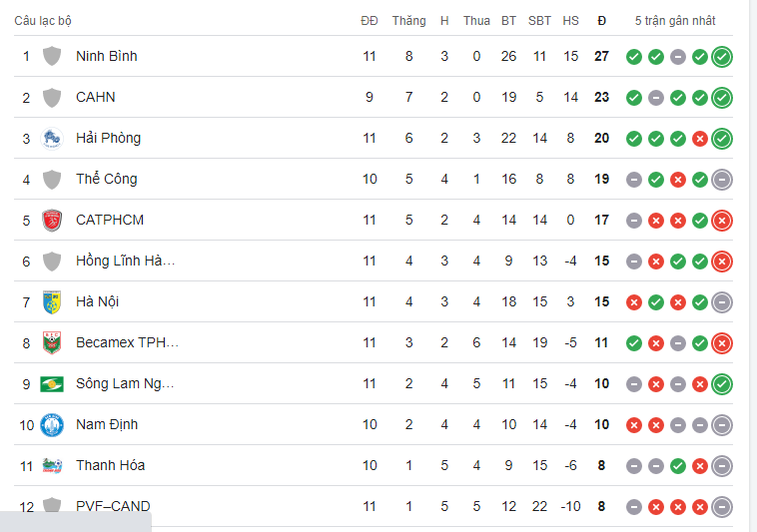Click the Hà Nội club crest
Image resolution: width=757 pixels, height=532 pixels.
52,302
